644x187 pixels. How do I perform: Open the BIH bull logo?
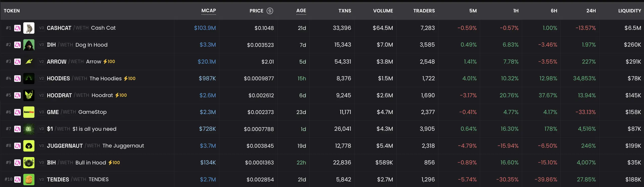pyautogui.click(x=29, y=163)
